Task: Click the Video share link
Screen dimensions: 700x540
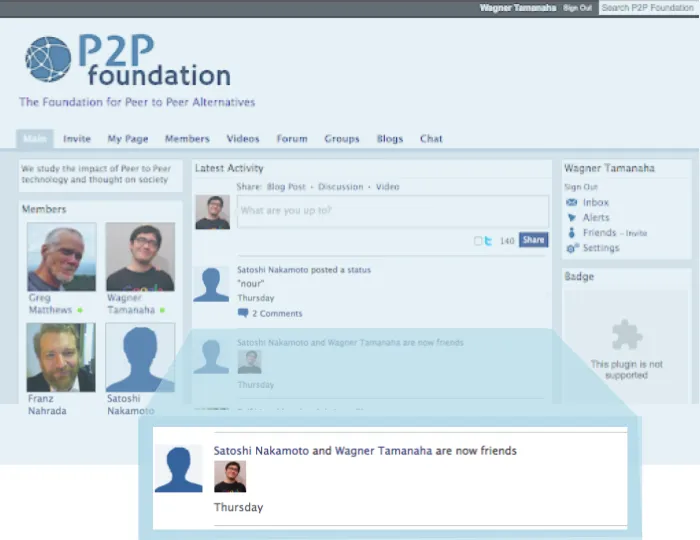Action: [x=388, y=187]
